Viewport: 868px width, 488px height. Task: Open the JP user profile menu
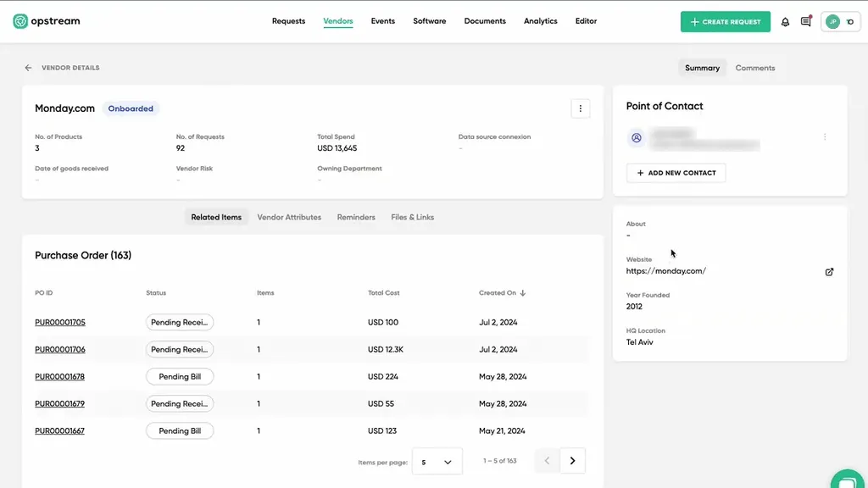coord(840,21)
